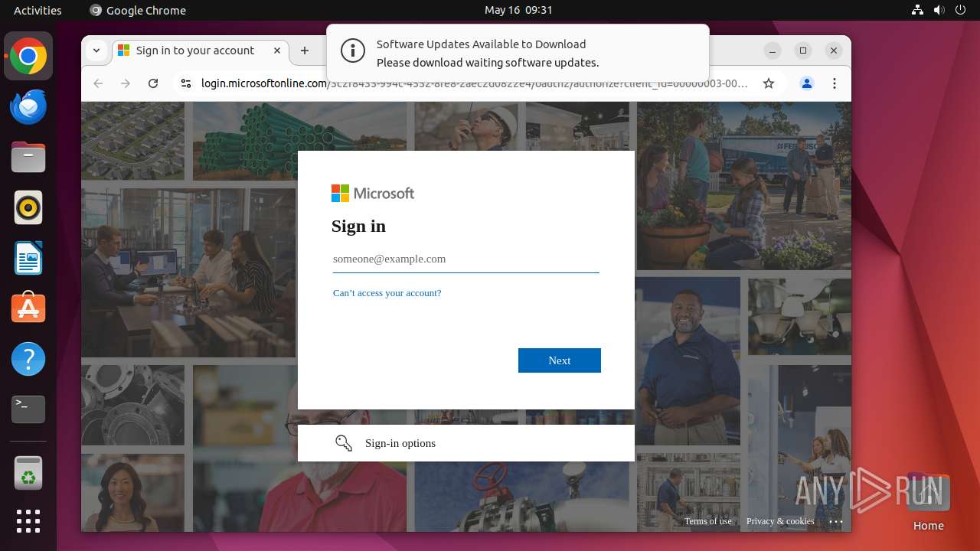Maximize the Chrome window
Viewport: 980px width, 551px height.
803,51
